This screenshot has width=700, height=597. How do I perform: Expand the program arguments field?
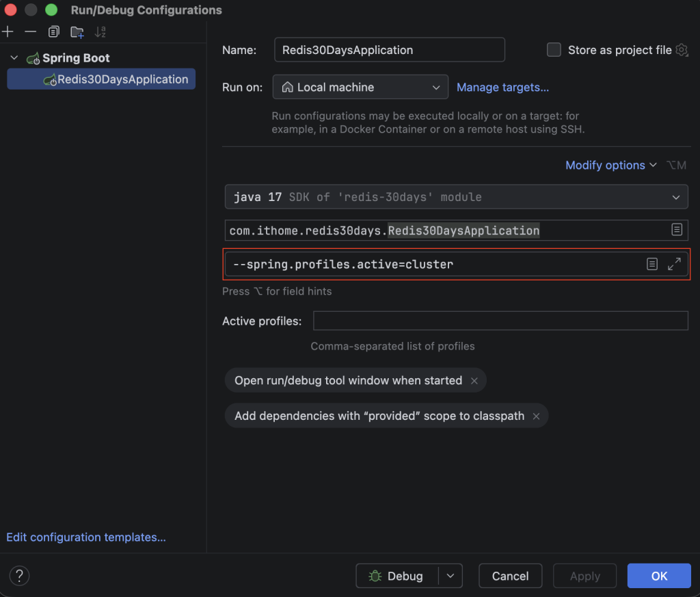674,264
